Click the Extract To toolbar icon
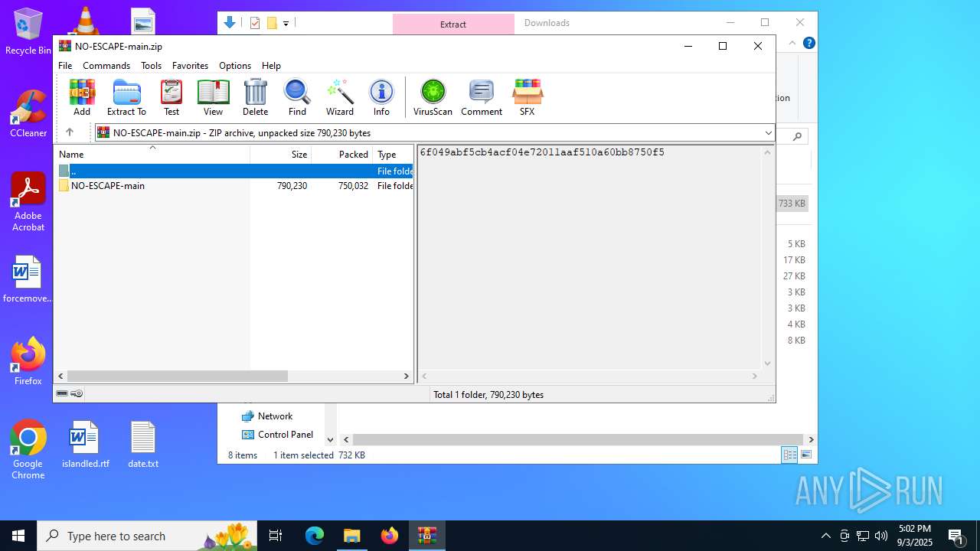 (x=126, y=97)
